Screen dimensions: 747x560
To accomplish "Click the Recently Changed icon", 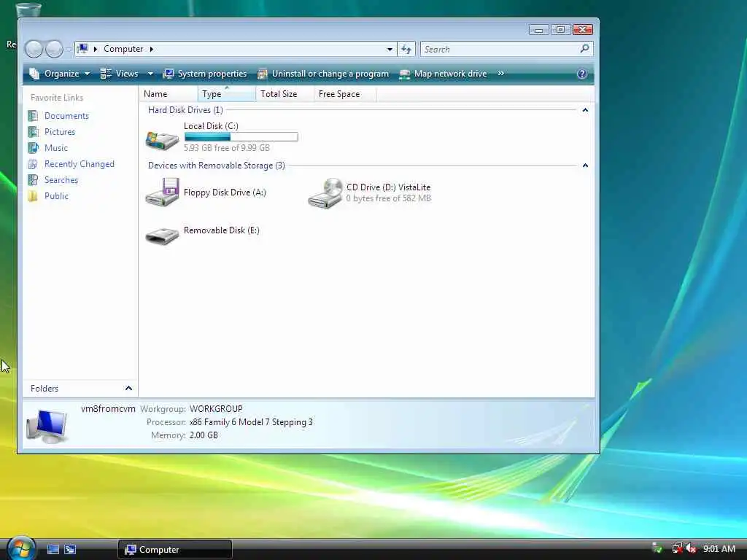I will pos(33,164).
